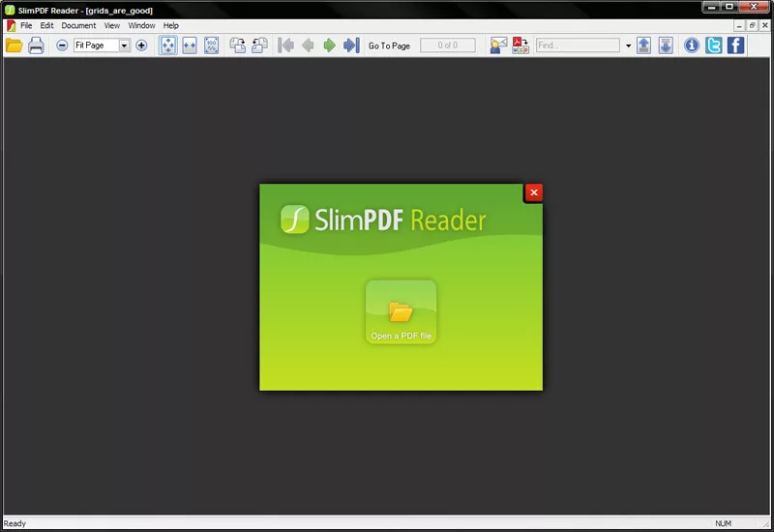Zoom out with the minus button
The image size is (774, 532).
click(x=62, y=45)
